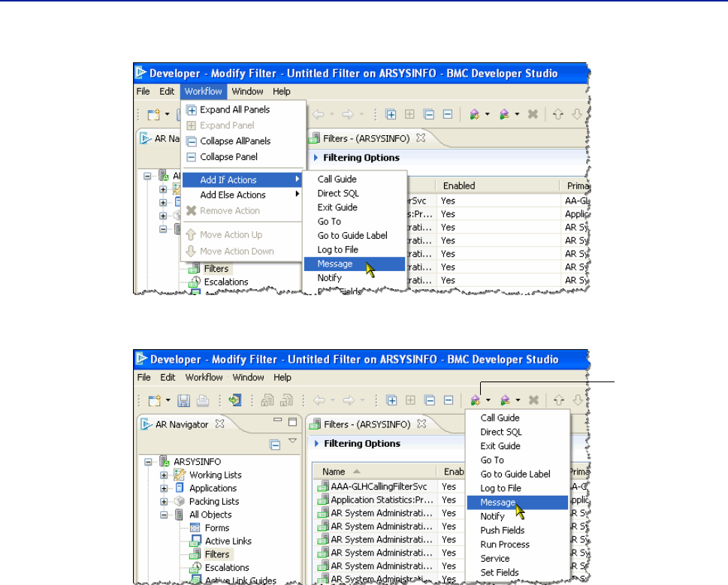Expand Packing Lists tree node

pos(164,502)
